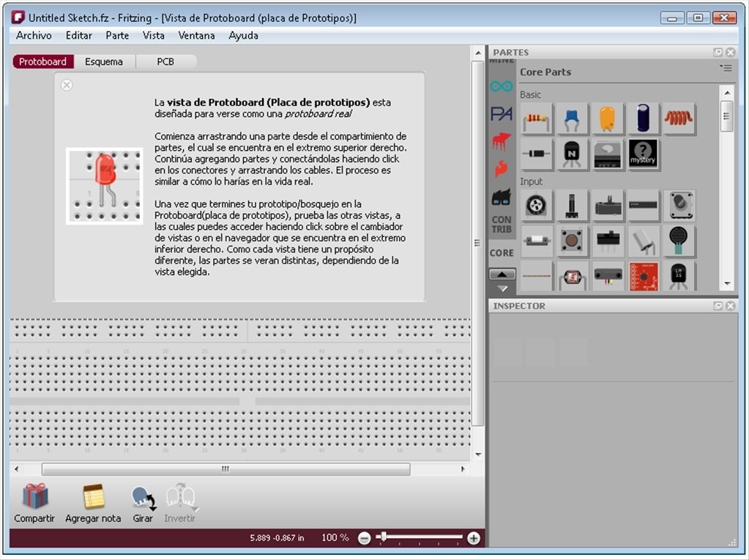Pick the blue ceramic capacitor part
Image resolution: width=749 pixels, height=560 pixels.
(571, 119)
